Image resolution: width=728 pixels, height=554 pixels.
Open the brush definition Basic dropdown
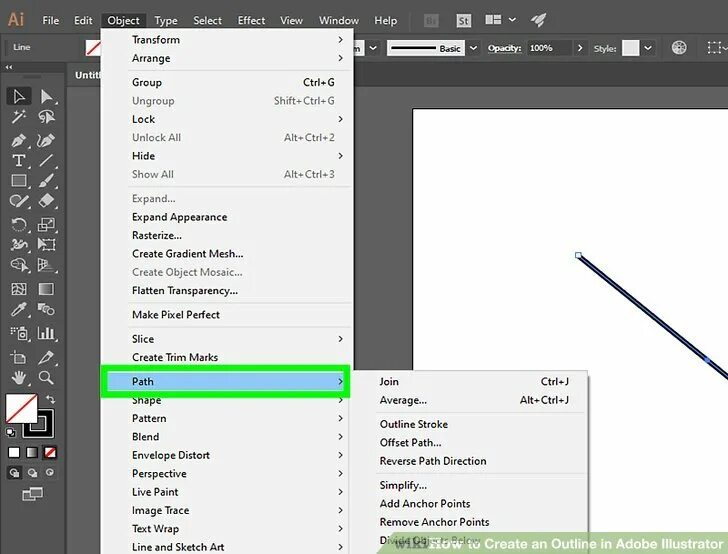coord(473,48)
